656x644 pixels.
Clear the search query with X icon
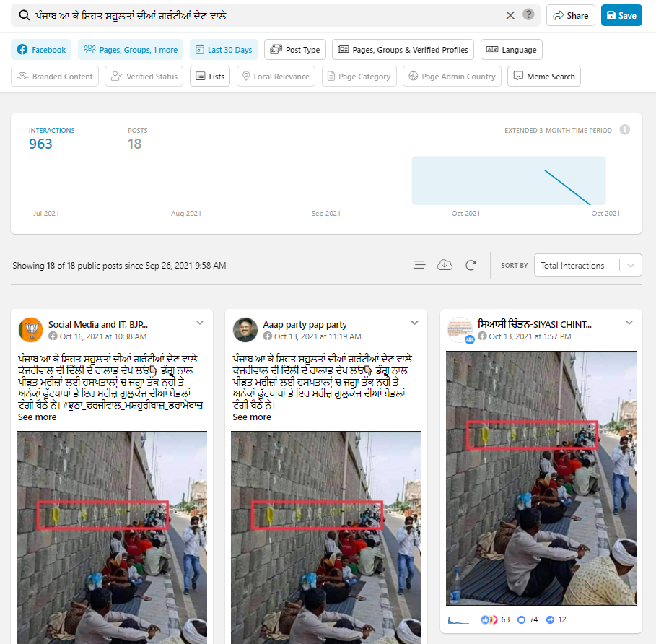coord(510,15)
